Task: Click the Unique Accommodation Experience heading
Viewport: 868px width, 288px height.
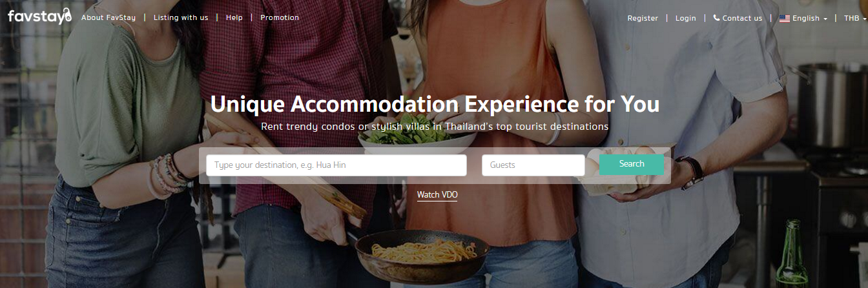Action: coord(435,104)
